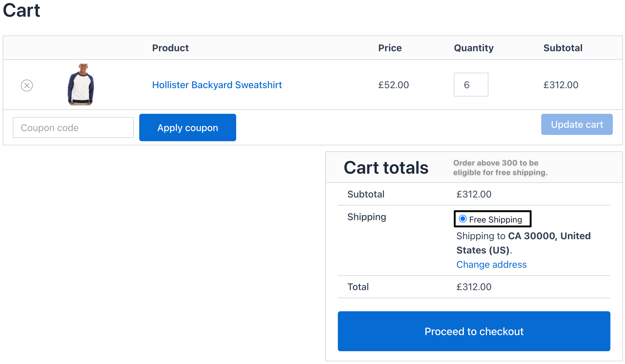Click the Cart page title
The image size is (625, 364).
pos(21,10)
